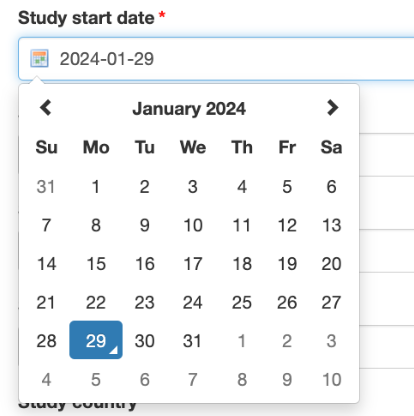This screenshot has height=416, width=414.
Task: Select January 20 date
Action: [x=331, y=264]
